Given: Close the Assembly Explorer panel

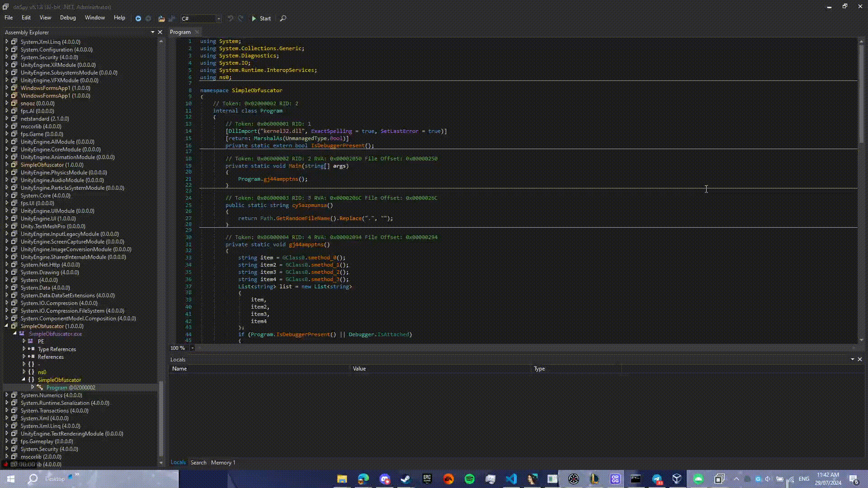Looking at the screenshot, I should (x=160, y=32).
